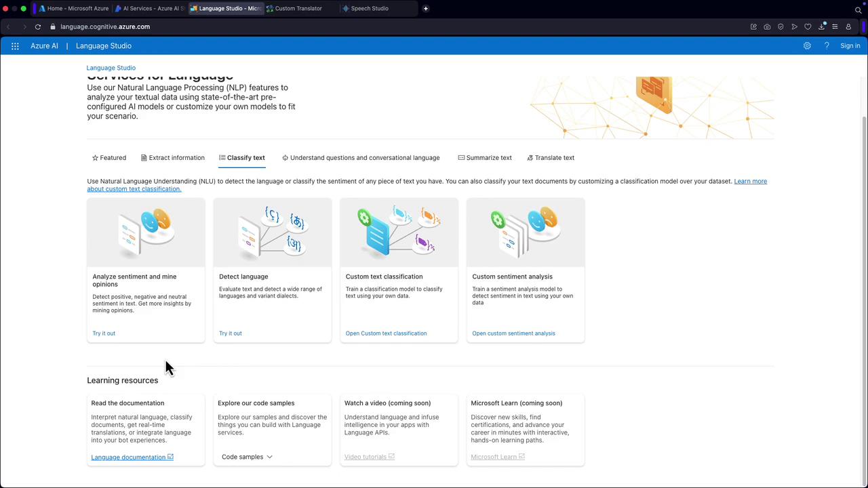Click the Explore our code samples heading
The image size is (868, 488).
[256, 403]
